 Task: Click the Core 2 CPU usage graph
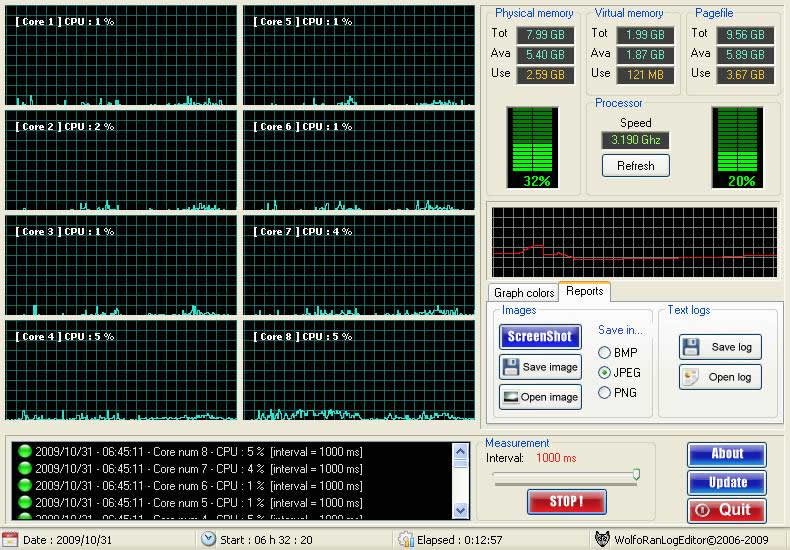[121, 160]
